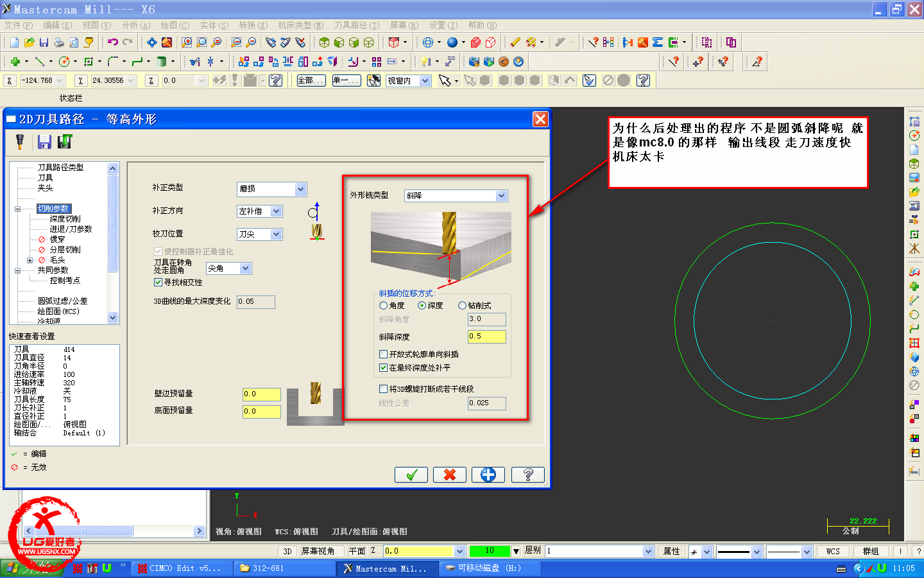Image resolution: width=924 pixels, height=578 pixels.
Task: Select the 钻削式 plunge radio button
Action: [x=462, y=306]
